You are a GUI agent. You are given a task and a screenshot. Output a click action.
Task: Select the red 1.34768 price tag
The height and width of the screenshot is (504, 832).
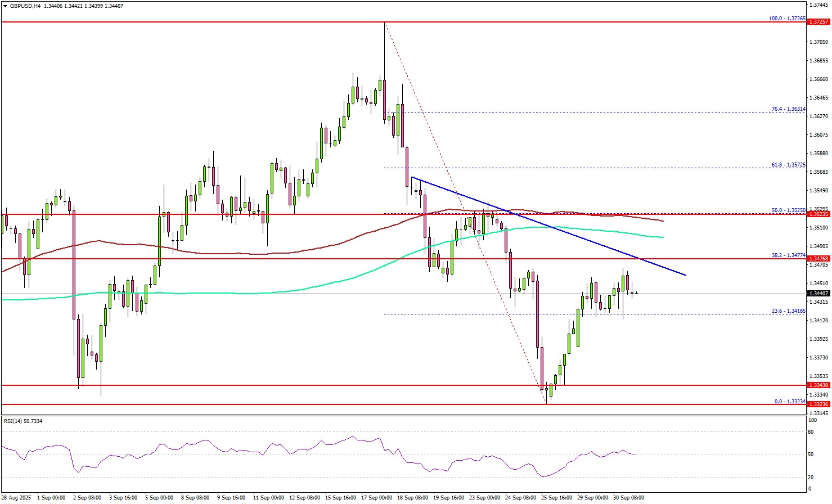[x=818, y=259]
